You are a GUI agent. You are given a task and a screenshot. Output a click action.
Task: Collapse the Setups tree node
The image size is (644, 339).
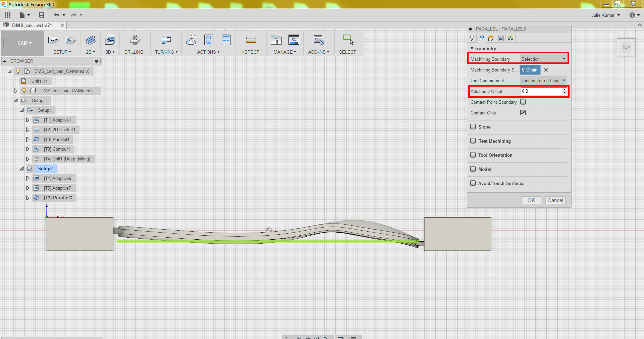(x=16, y=100)
